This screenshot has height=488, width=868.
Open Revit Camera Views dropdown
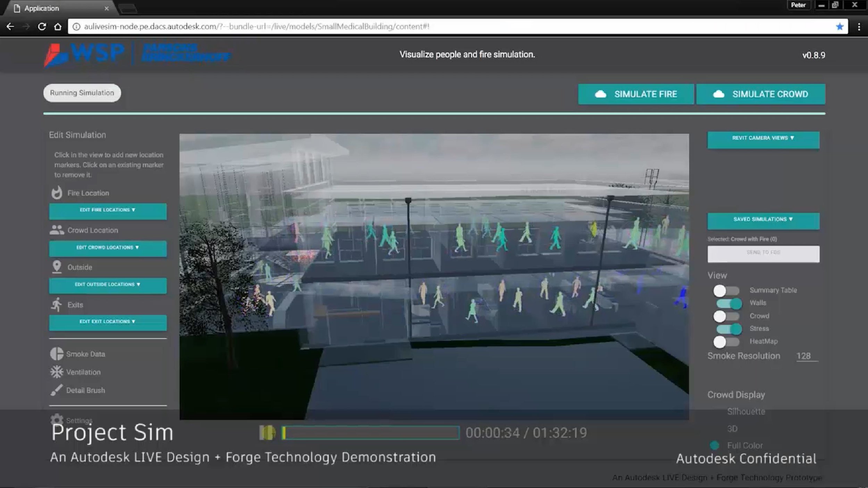click(763, 140)
